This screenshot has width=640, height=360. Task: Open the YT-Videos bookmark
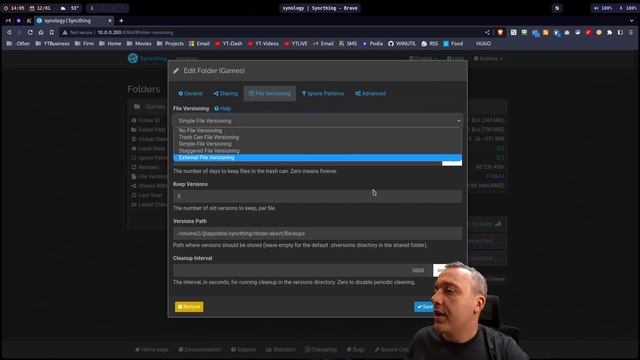click(x=263, y=43)
